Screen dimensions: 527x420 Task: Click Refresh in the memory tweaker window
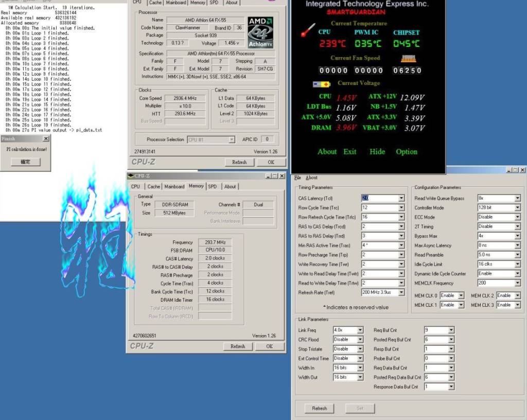click(319, 408)
